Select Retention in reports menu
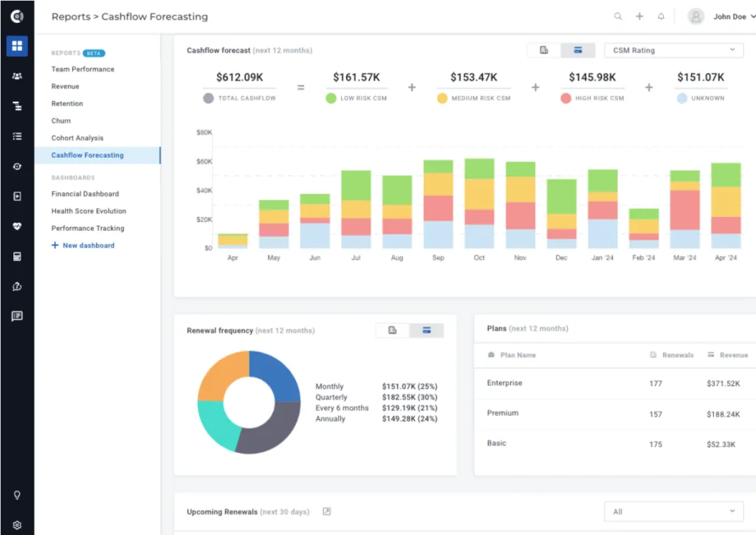Screen dimensions: 756x535 67,103
